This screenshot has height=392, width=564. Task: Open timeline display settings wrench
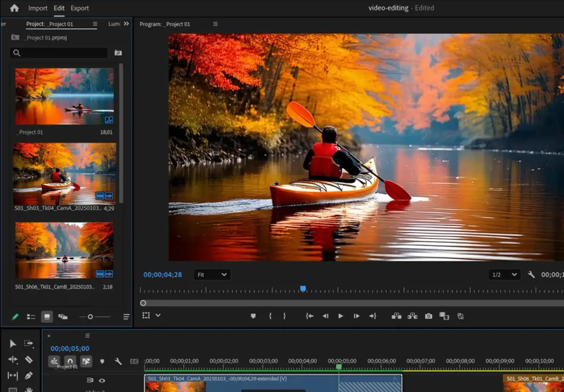click(x=118, y=361)
